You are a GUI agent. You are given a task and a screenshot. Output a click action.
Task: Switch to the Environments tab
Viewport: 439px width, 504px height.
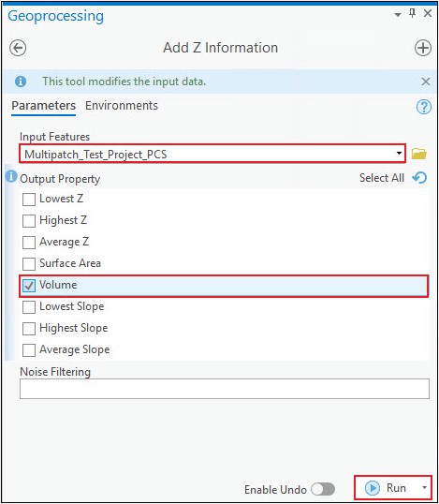click(122, 106)
